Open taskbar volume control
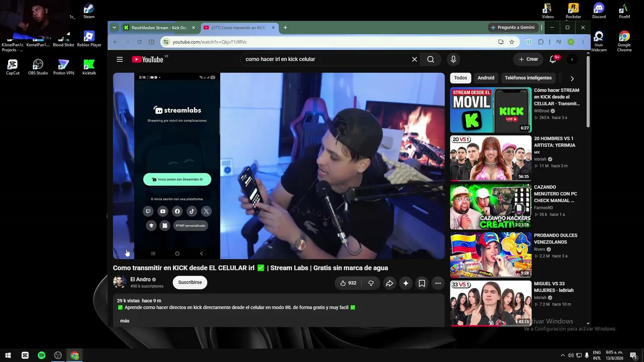The image size is (644, 362). [571, 355]
